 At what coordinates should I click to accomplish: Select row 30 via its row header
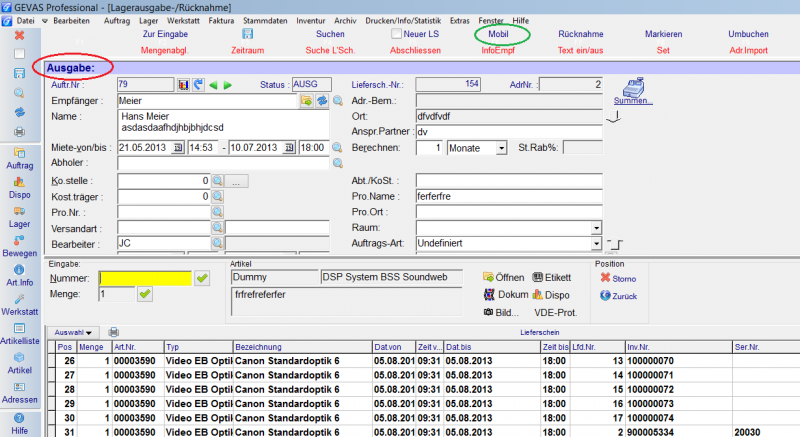click(x=51, y=418)
